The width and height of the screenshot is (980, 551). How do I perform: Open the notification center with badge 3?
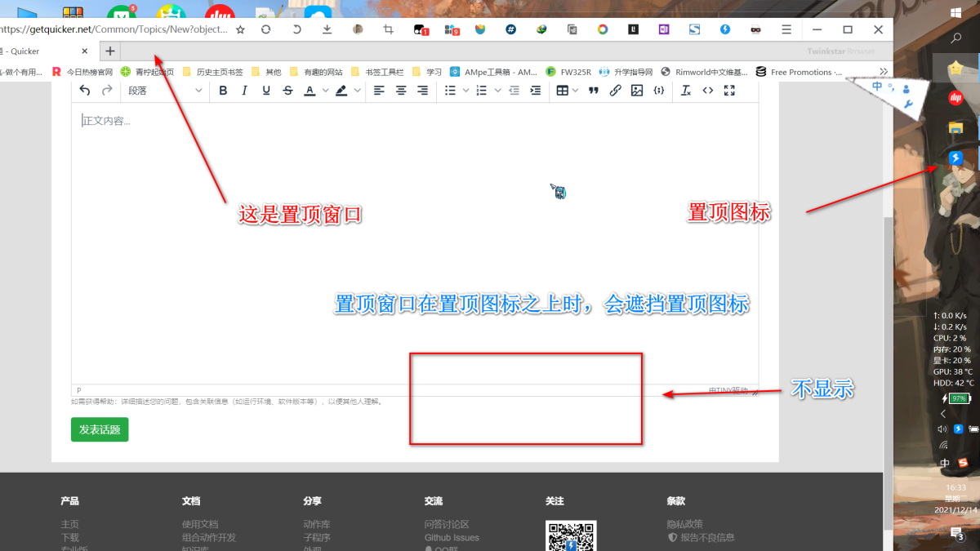pyautogui.click(x=956, y=534)
